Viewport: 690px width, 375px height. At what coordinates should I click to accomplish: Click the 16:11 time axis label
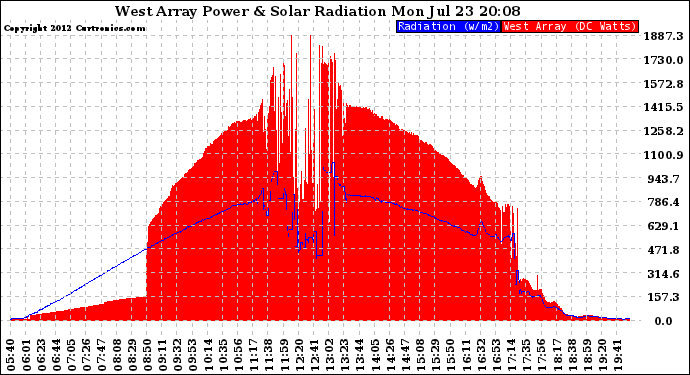(x=466, y=354)
